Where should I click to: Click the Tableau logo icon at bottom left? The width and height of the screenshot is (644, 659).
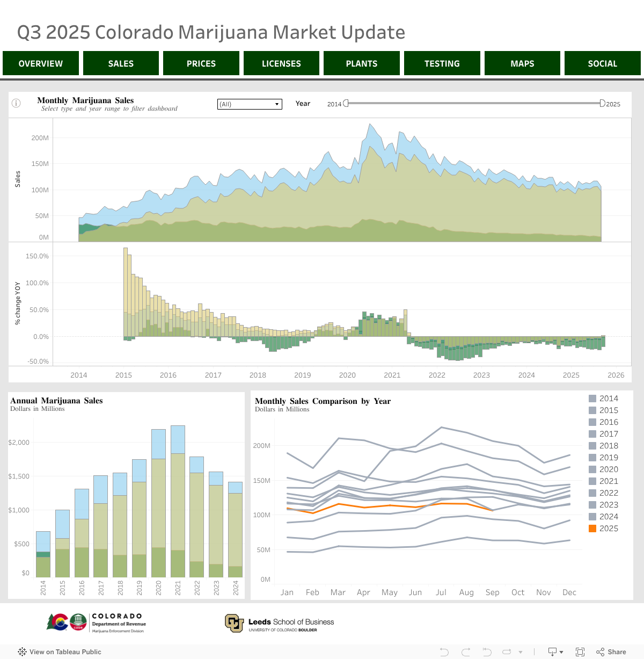pyautogui.click(x=22, y=651)
